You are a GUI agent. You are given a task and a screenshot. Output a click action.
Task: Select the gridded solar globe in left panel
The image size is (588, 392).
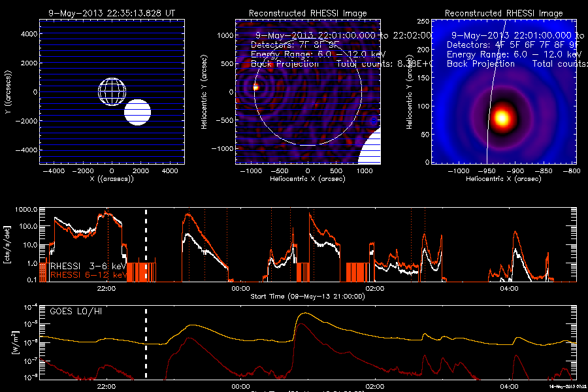tap(112, 92)
